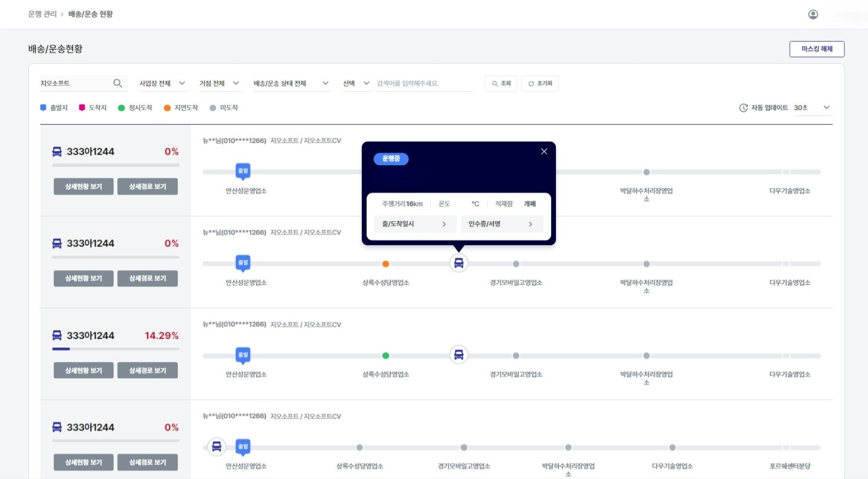
Task: Click the green 정시도착 legend dot
Action: pyautogui.click(x=122, y=108)
